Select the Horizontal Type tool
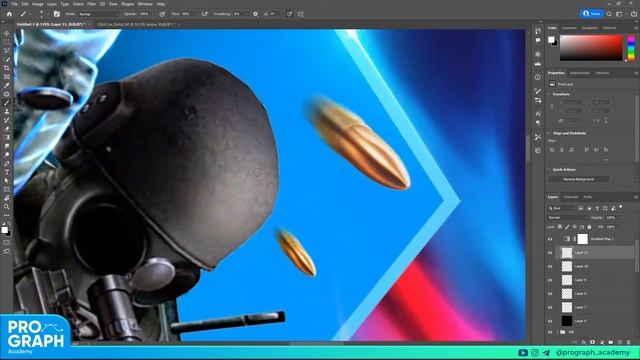Viewport: 640px width, 360px height. pyautogui.click(x=7, y=172)
